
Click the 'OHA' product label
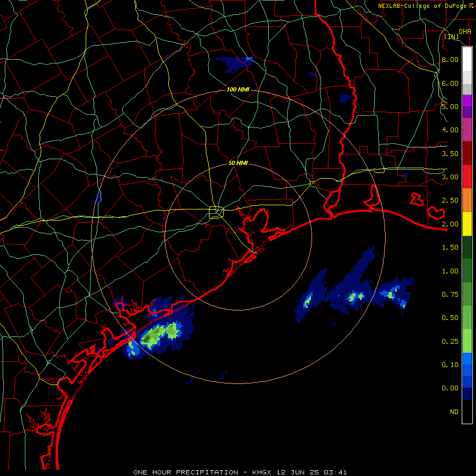[x=464, y=31]
